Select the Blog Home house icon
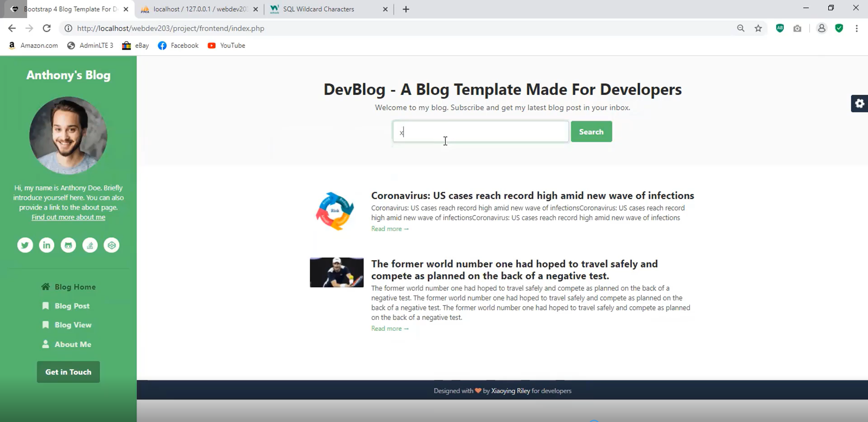868x422 pixels. [x=45, y=286]
